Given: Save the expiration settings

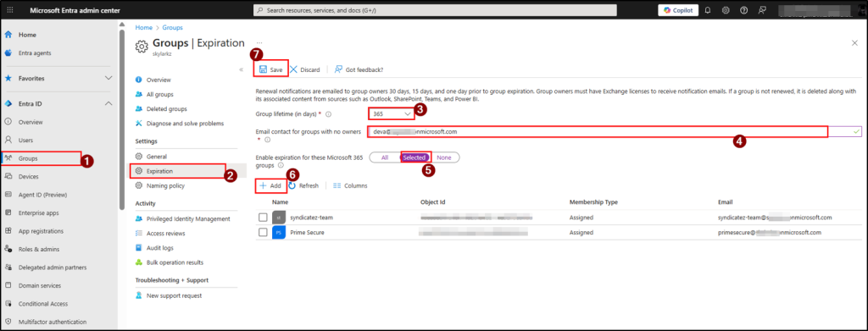Looking at the screenshot, I should pos(271,69).
